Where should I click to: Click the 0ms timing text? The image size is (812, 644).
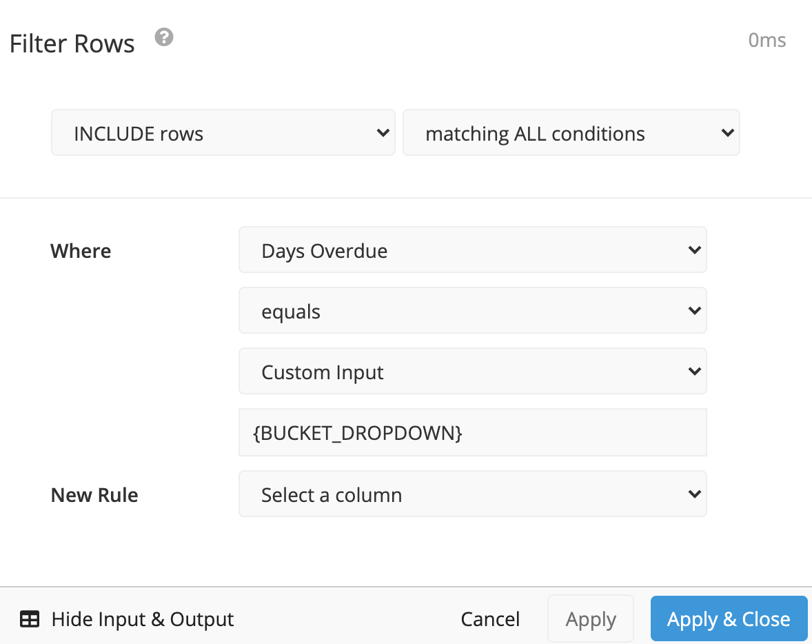click(767, 40)
